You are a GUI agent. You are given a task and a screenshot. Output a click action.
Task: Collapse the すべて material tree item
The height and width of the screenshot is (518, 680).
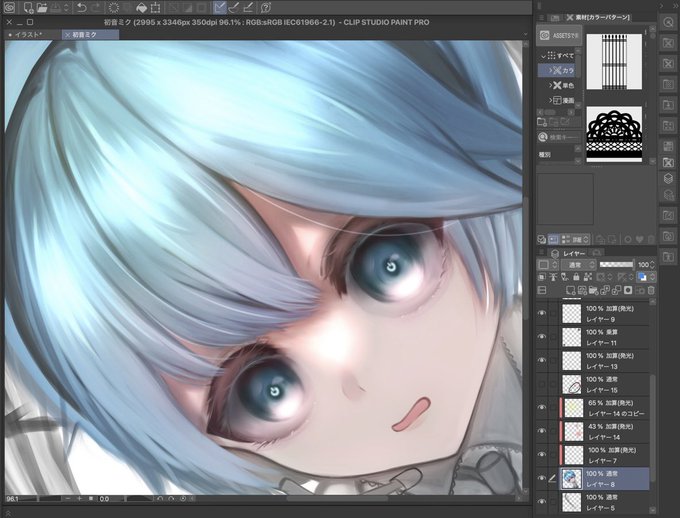[543, 56]
